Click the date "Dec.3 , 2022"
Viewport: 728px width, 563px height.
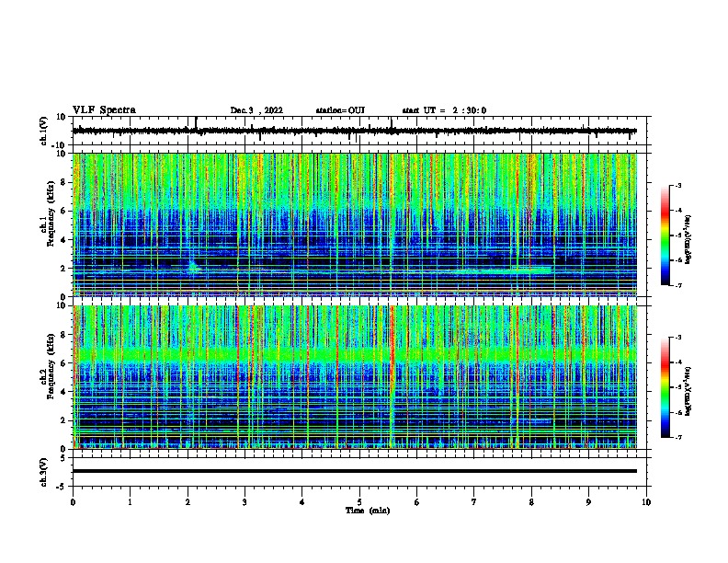click(256, 110)
